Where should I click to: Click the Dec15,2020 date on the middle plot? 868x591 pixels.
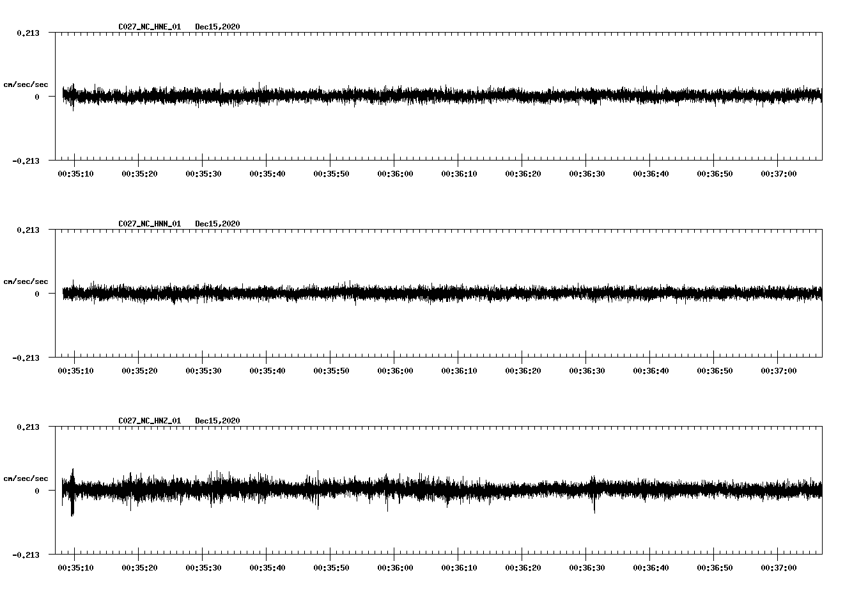tap(219, 224)
